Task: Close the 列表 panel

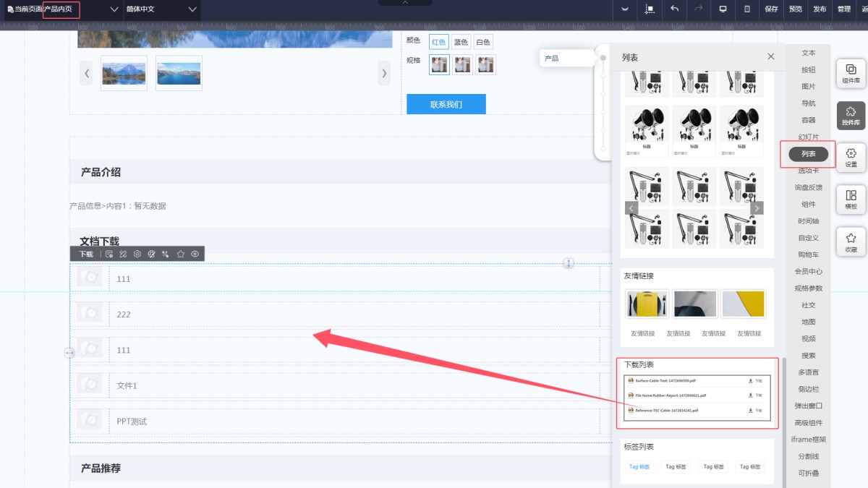Action: pyautogui.click(x=771, y=57)
